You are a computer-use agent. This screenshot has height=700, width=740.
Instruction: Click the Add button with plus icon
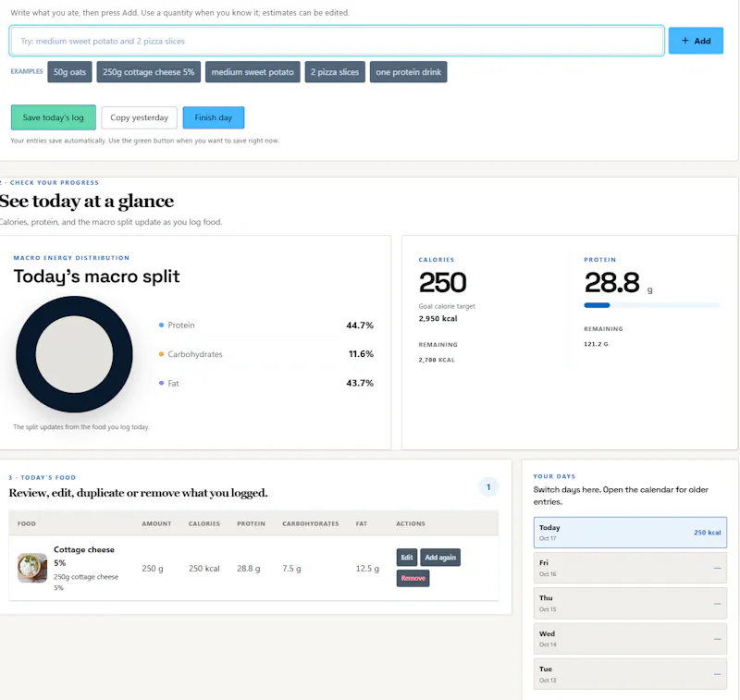click(x=696, y=41)
